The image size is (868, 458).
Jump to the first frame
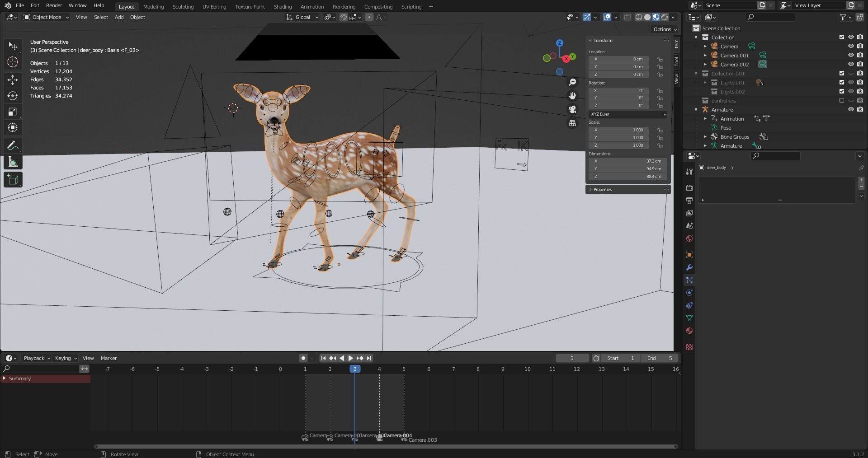pos(323,358)
